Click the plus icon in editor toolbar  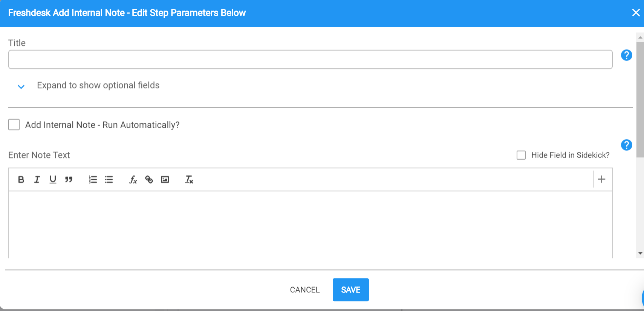coord(602,179)
